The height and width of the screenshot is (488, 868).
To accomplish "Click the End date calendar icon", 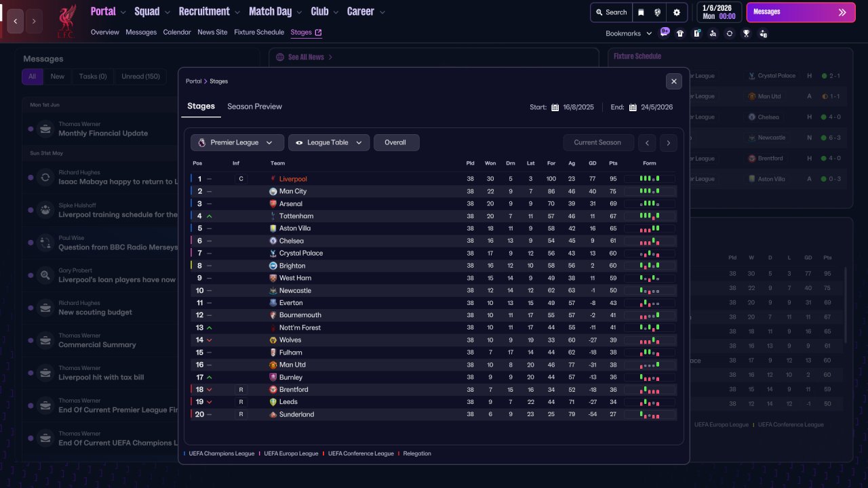I will click(633, 107).
